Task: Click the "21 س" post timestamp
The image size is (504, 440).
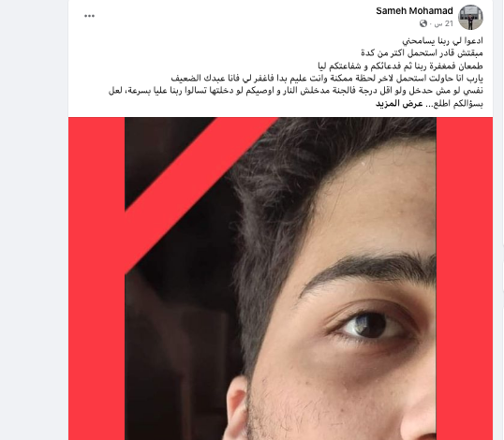Action: (x=443, y=23)
